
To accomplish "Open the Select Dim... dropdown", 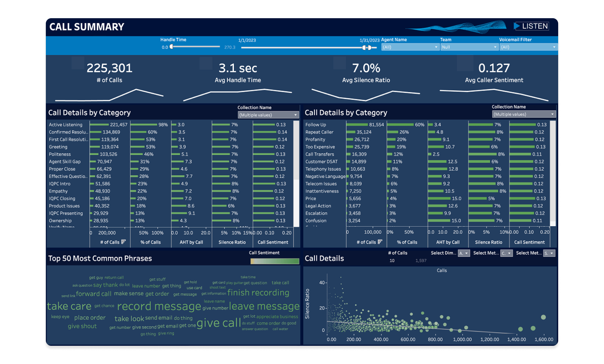I will tap(464, 253).
